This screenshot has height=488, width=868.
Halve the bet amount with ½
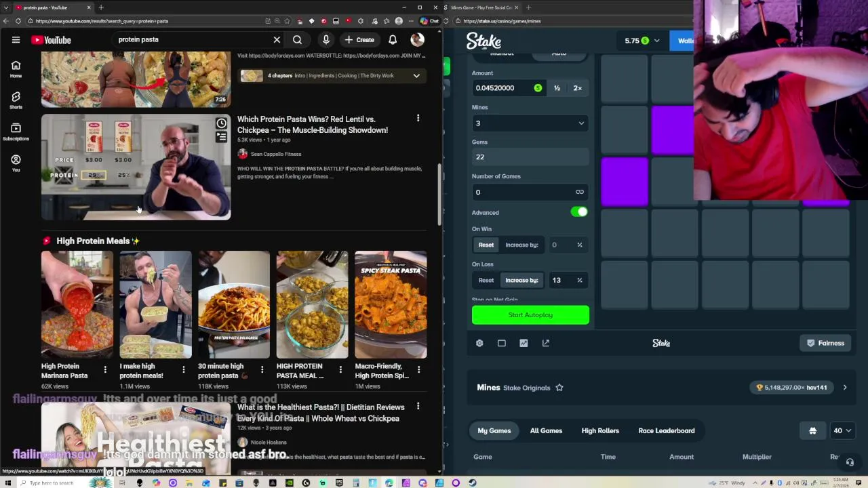click(557, 88)
